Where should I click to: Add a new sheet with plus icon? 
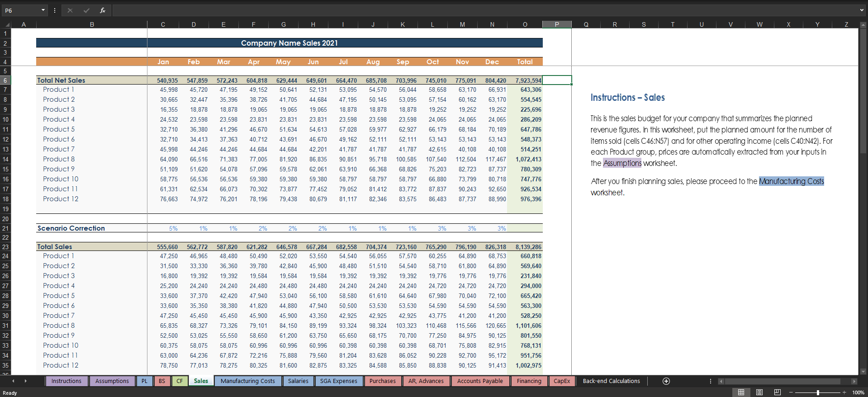[x=666, y=381]
